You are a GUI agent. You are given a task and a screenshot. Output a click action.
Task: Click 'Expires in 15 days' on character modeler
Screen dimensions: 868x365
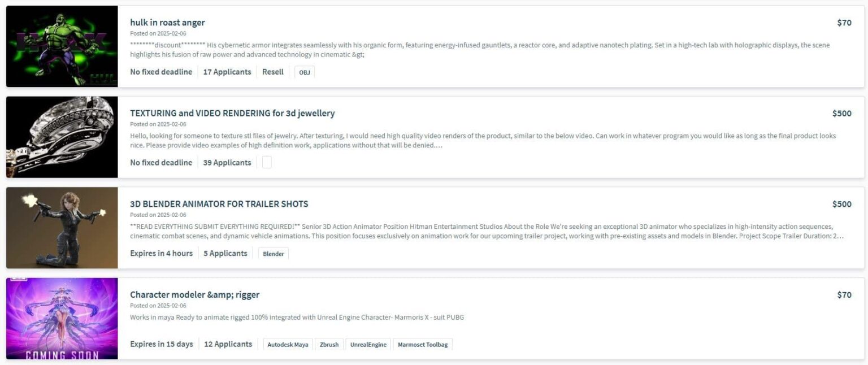tap(162, 344)
